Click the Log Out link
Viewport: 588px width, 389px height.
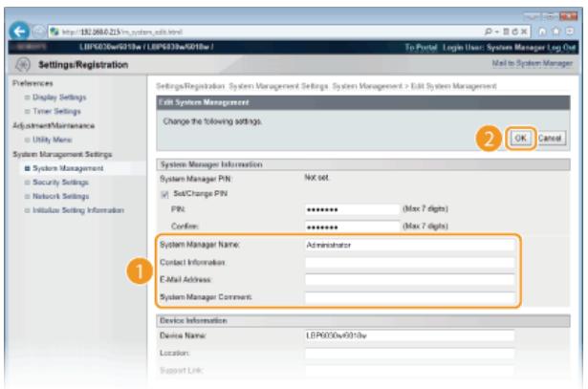(x=561, y=48)
